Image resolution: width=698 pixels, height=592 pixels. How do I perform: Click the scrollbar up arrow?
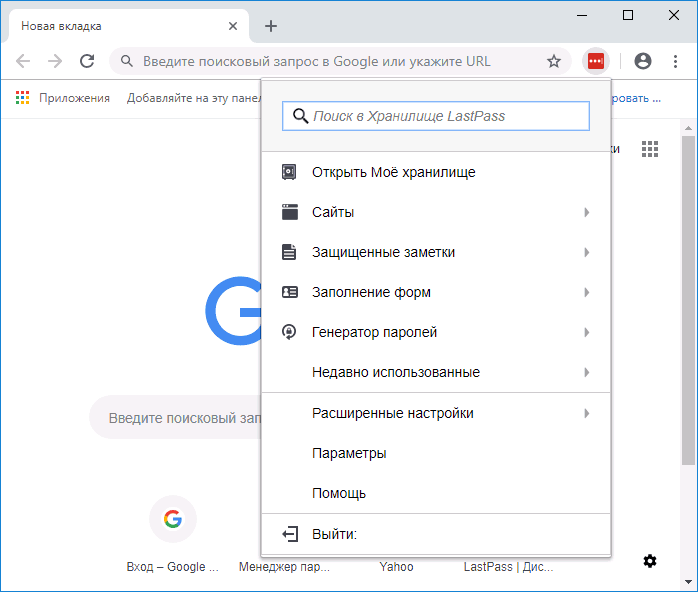[x=688, y=128]
